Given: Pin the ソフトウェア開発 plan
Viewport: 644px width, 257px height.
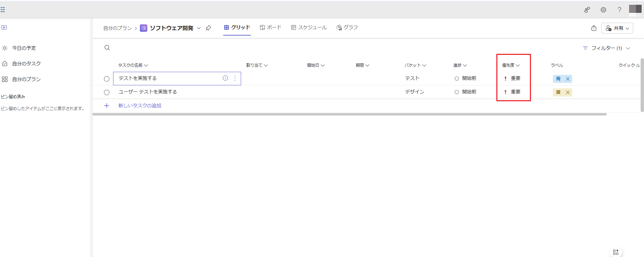Looking at the screenshot, I should [208, 28].
